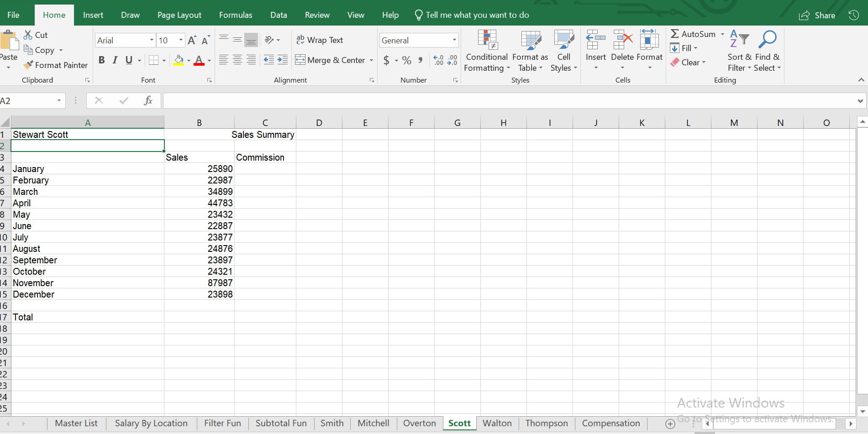The width and height of the screenshot is (868, 434).
Task: Click the AutoSum button
Action: (x=693, y=34)
